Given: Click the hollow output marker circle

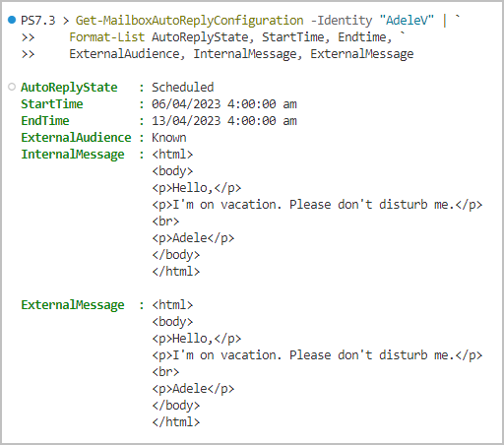Looking at the screenshot, I should coord(12,87).
